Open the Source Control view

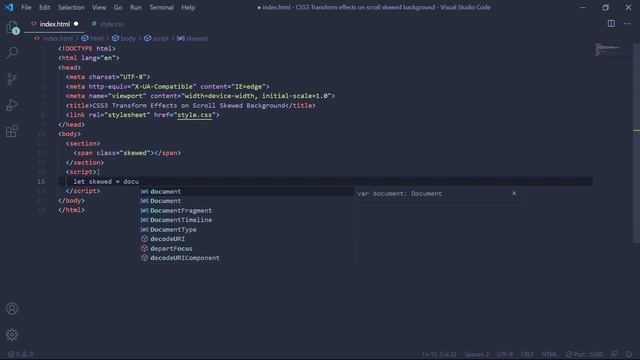point(12,79)
